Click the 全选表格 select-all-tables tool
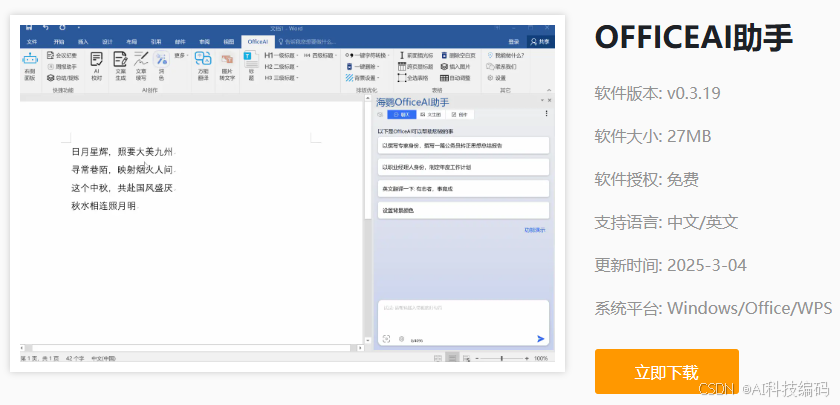The image size is (840, 405). pyautogui.click(x=413, y=78)
